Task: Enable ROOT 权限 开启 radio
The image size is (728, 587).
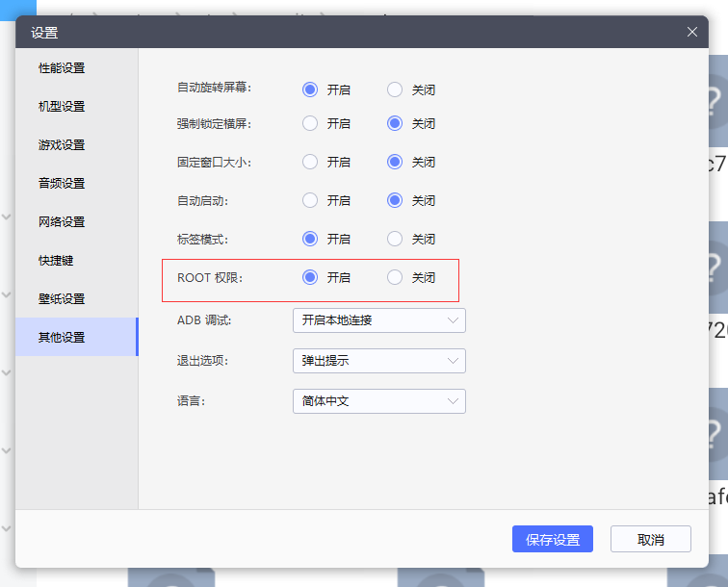Action: 310,277
